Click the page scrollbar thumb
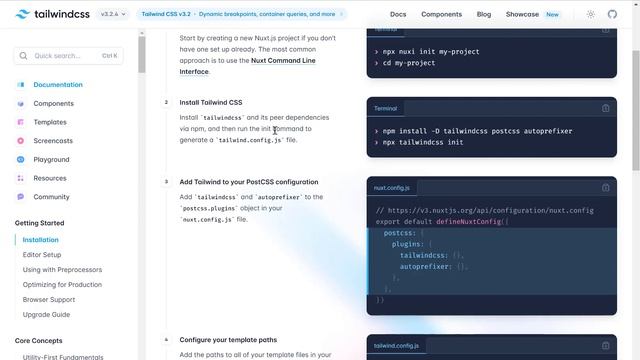This screenshot has width=640, height=360. click(x=636, y=110)
